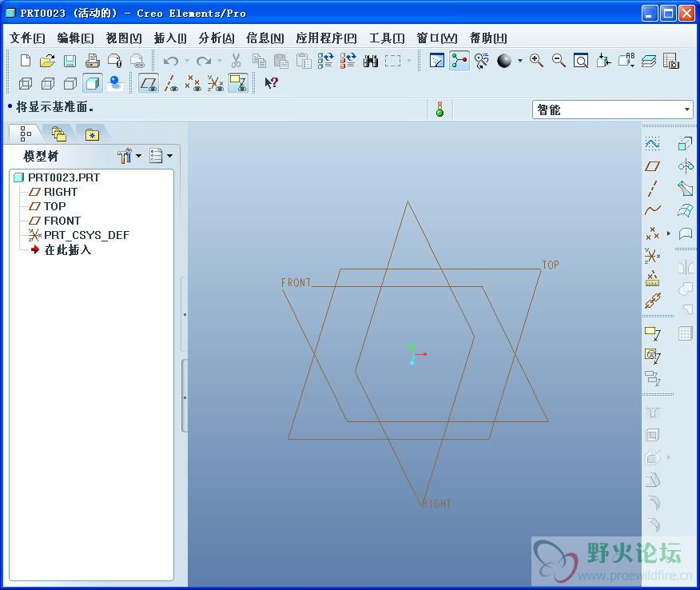Switch to the folder browser navigator tab
The image size is (700, 590).
(x=58, y=134)
